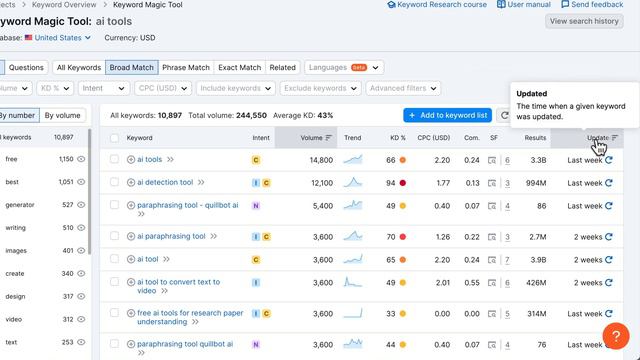Image resolution: width=640 pixels, height=360 pixels.
Task: Expand the Advanced filters dropdown
Action: pyautogui.click(x=403, y=88)
